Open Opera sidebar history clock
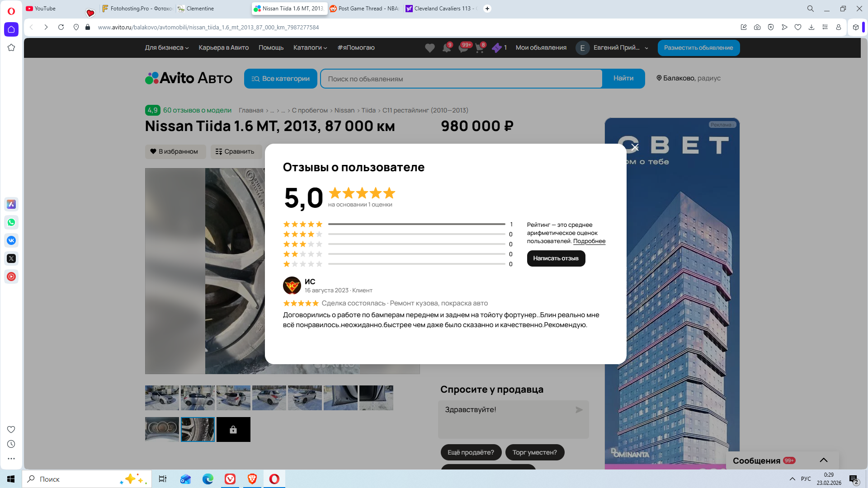Viewport: 868px width, 488px height. coord(11,444)
